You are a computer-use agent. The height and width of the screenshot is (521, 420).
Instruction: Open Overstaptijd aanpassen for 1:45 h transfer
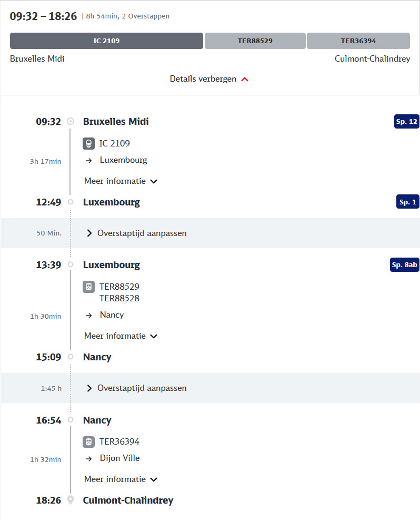[137, 388]
